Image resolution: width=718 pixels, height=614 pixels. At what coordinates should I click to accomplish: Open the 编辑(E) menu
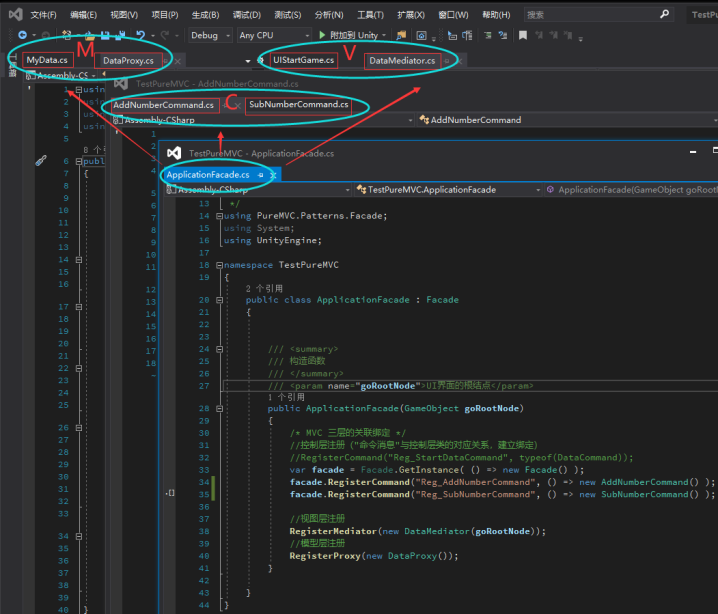pyautogui.click(x=83, y=15)
